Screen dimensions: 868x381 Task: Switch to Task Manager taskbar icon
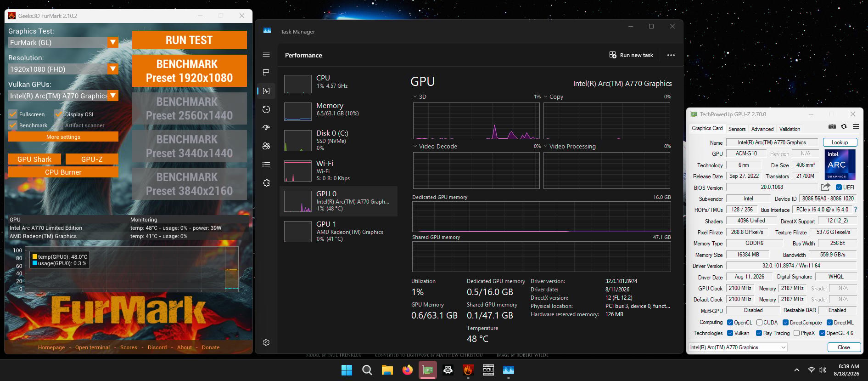pos(509,370)
